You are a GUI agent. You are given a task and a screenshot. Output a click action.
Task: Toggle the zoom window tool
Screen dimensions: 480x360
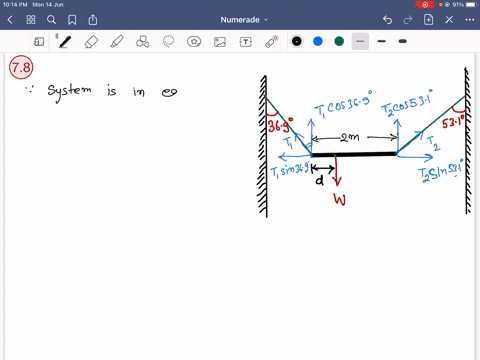coord(39,42)
